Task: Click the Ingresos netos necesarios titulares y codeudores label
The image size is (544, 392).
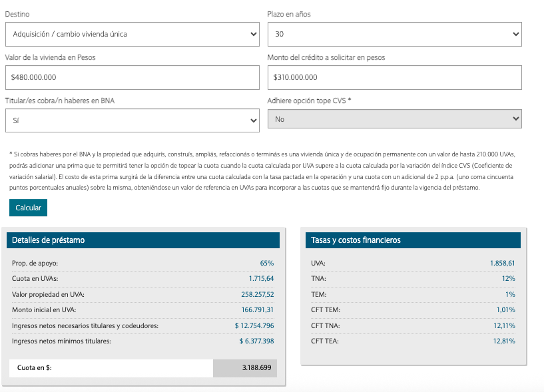Action: [x=85, y=325]
